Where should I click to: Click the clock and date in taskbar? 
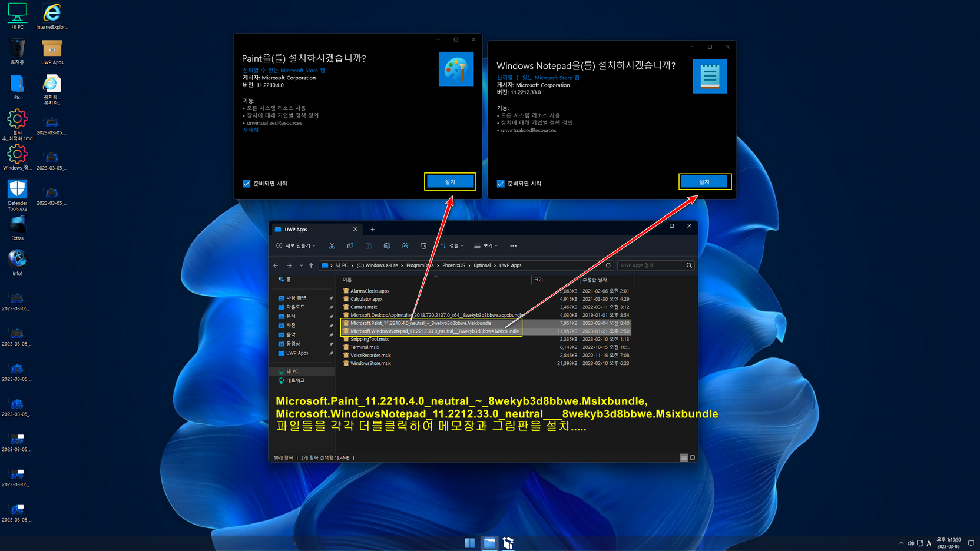(x=948, y=543)
